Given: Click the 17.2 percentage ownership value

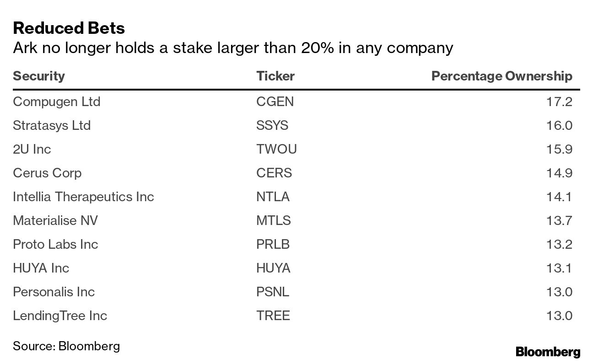Looking at the screenshot, I should (x=559, y=102).
